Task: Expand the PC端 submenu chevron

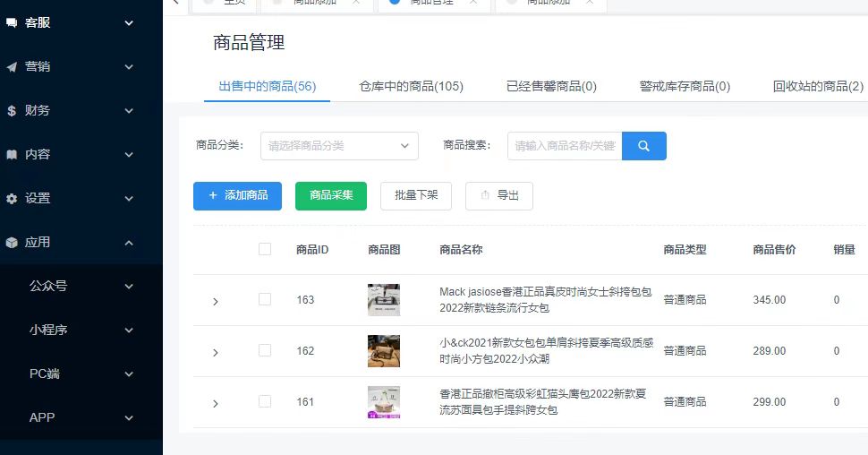Action: 129,374
